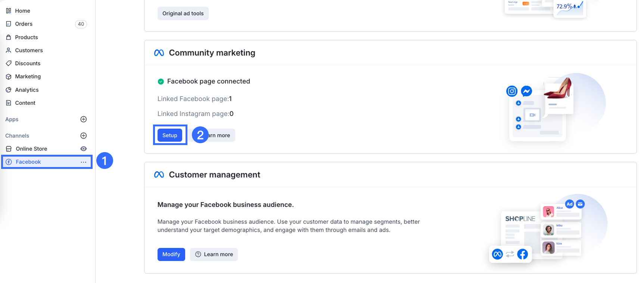
Task: Click the Meta logo beside Community marketing
Action: pyautogui.click(x=159, y=53)
